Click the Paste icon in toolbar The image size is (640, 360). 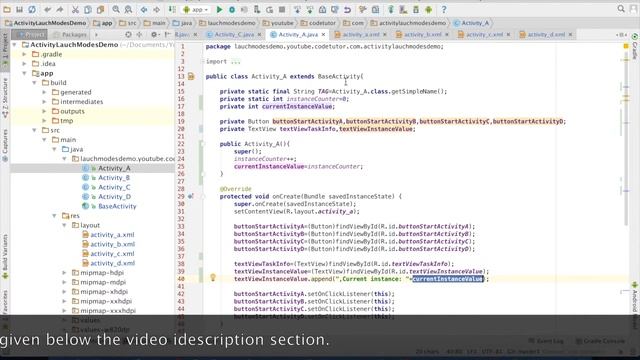(100, 9)
